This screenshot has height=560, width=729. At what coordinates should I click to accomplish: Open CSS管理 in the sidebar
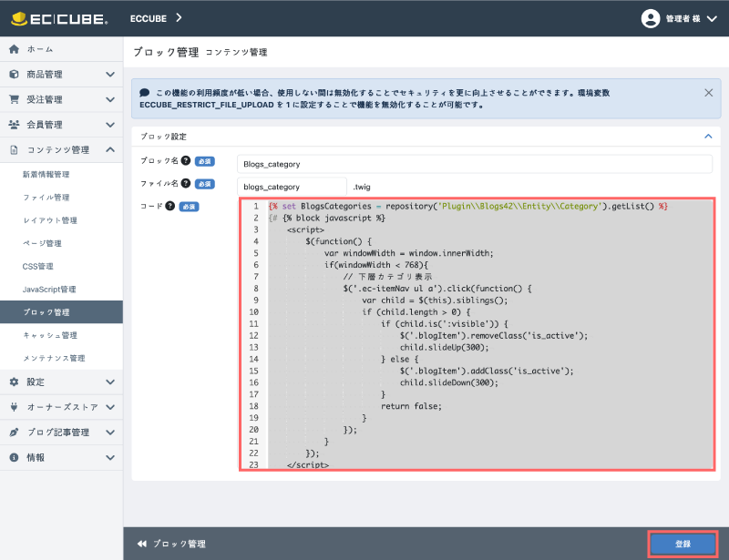pyautogui.click(x=37, y=266)
